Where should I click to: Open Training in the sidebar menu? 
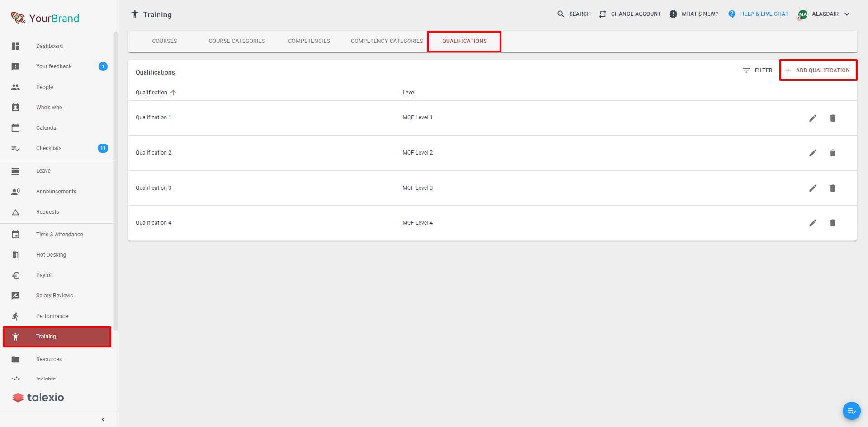coord(57,337)
